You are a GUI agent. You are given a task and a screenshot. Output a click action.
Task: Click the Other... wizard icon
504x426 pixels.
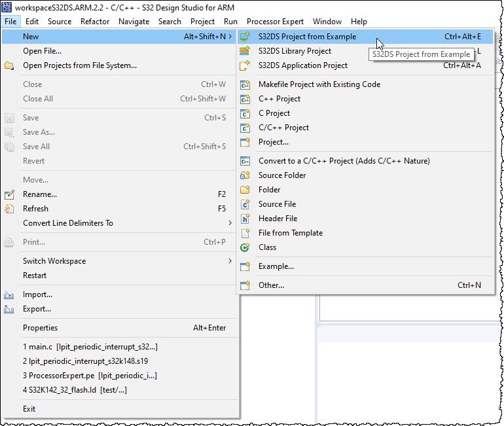coord(245,285)
